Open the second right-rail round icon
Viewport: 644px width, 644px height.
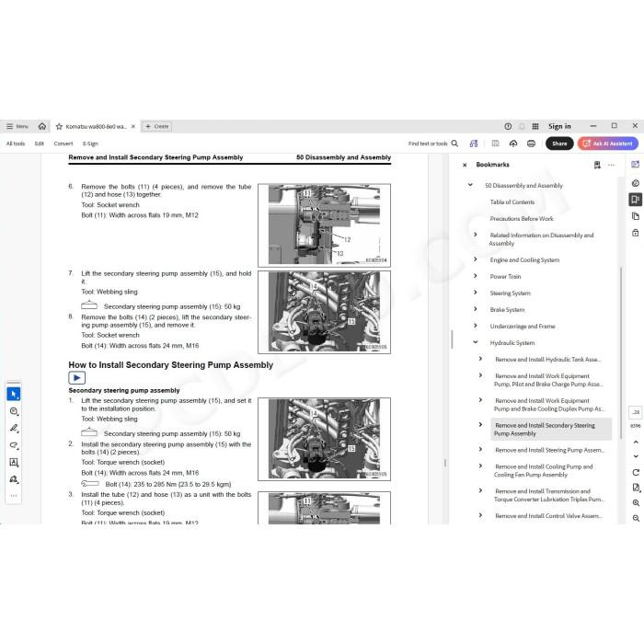(636, 183)
